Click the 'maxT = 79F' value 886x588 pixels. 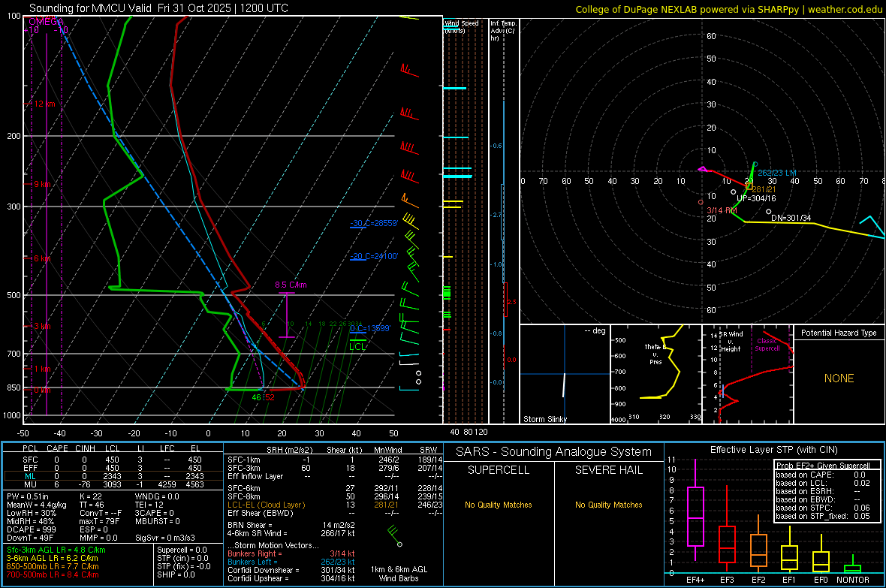coord(99,521)
